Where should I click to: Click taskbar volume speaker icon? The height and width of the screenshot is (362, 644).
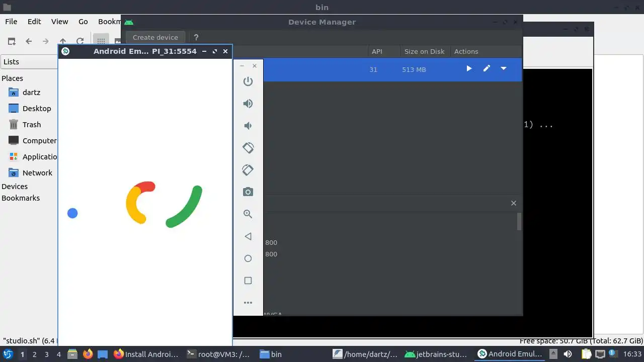click(x=568, y=354)
